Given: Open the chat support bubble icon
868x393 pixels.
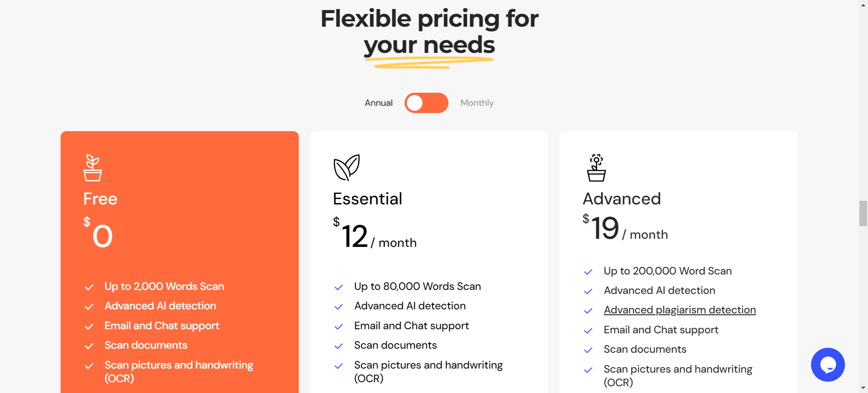Looking at the screenshot, I should [828, 365].
